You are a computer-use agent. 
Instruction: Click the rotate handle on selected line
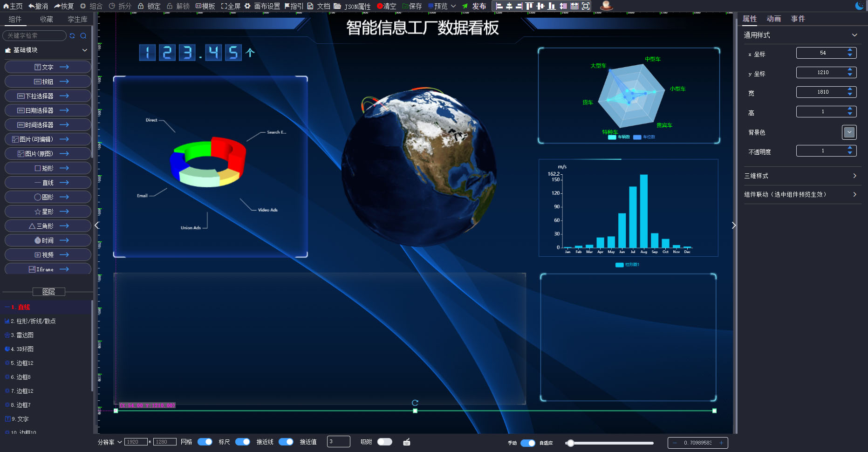click(x=415, y=403)
